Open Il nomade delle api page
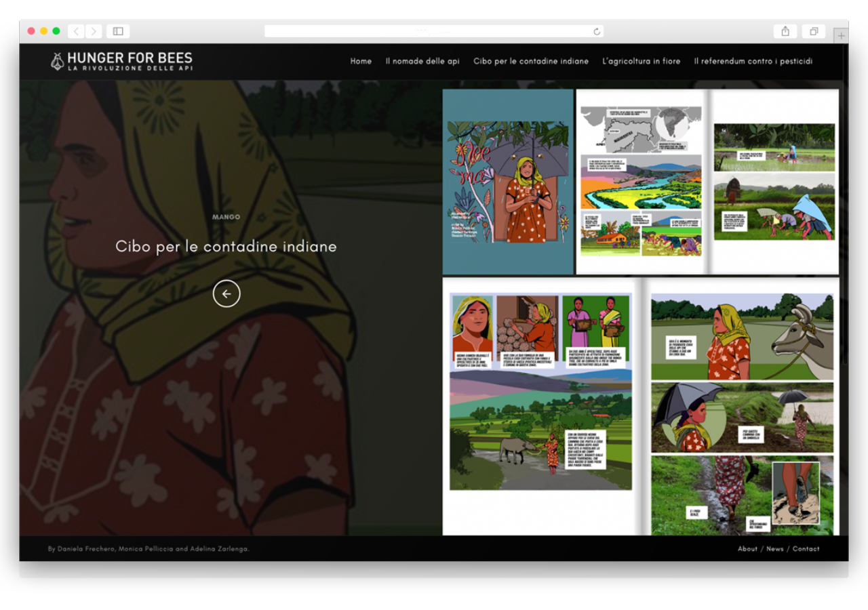The image size is (868, 610). (x=422, y=61)
